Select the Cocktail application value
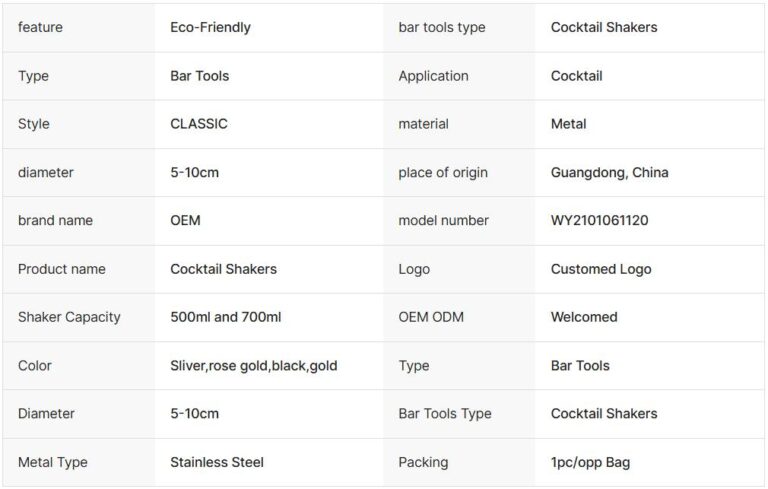The height and width of the screenshot is (489, 768). [577, 76]
